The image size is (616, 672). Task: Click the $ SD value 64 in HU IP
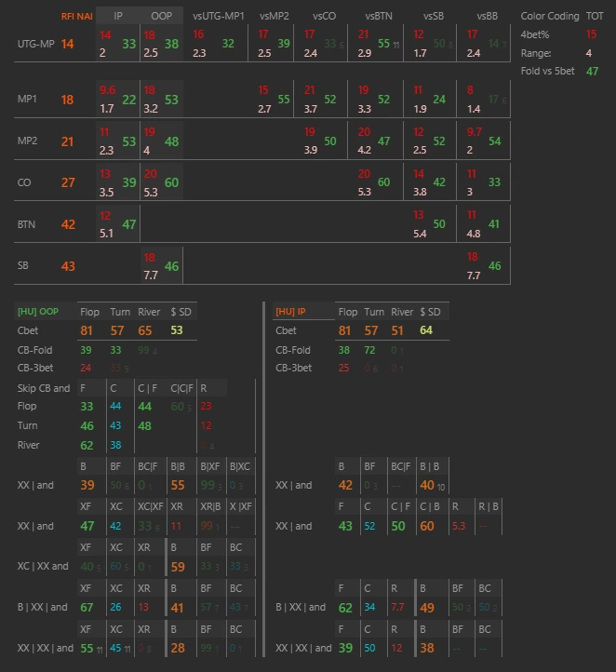click(x=426, y=330)
